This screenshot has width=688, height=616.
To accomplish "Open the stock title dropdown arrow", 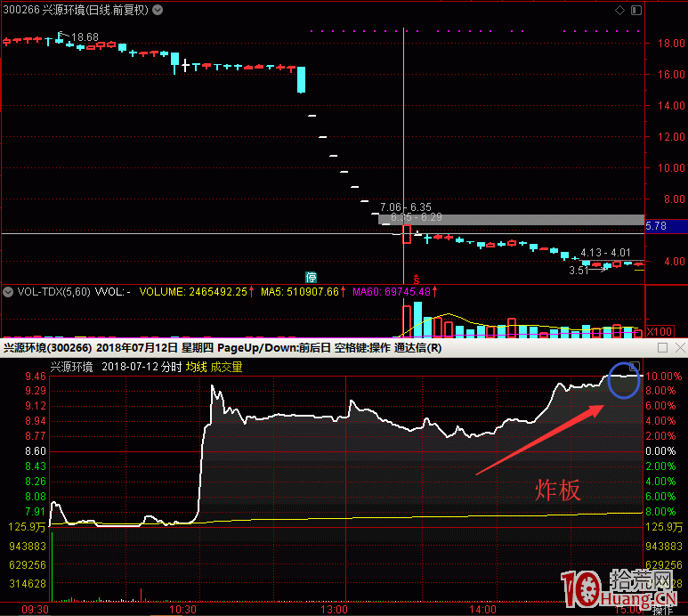I will 158,10.
